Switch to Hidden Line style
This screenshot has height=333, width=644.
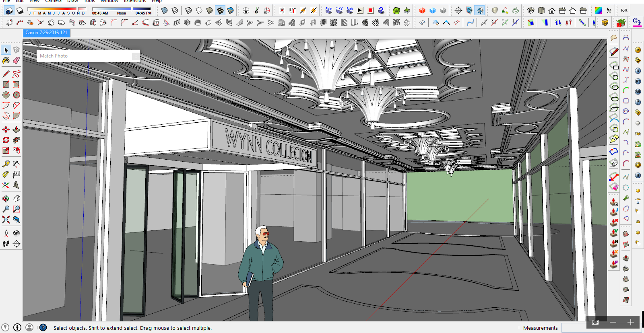point(199,10)
